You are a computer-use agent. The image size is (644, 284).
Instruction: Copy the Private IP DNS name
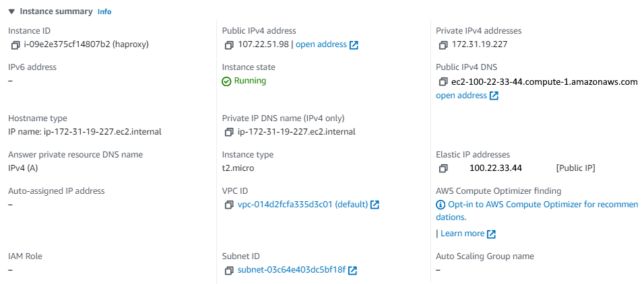230,132
